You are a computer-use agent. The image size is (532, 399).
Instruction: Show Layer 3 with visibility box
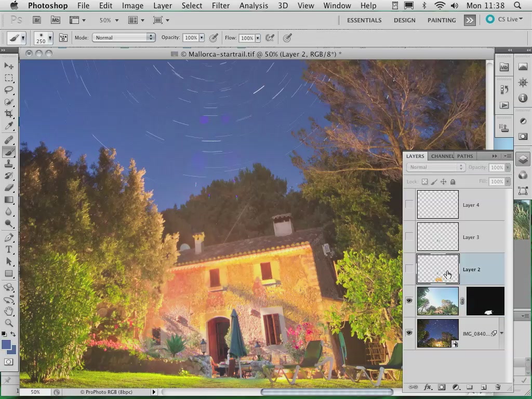[409, 236]
